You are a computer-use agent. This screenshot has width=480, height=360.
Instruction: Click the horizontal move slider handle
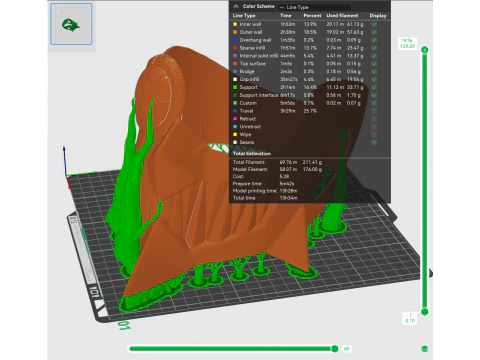(335, 349)
